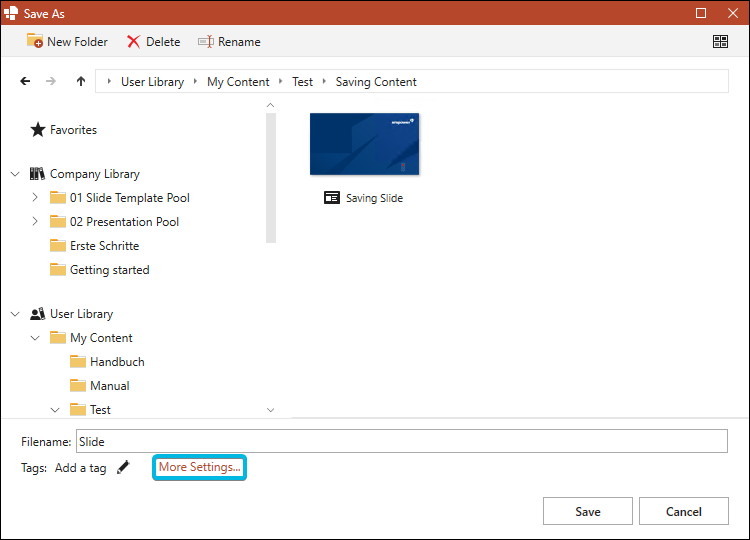This screenshot has height=540, width=750.
Task: Open More Settings... link
Action: [199, 467]
